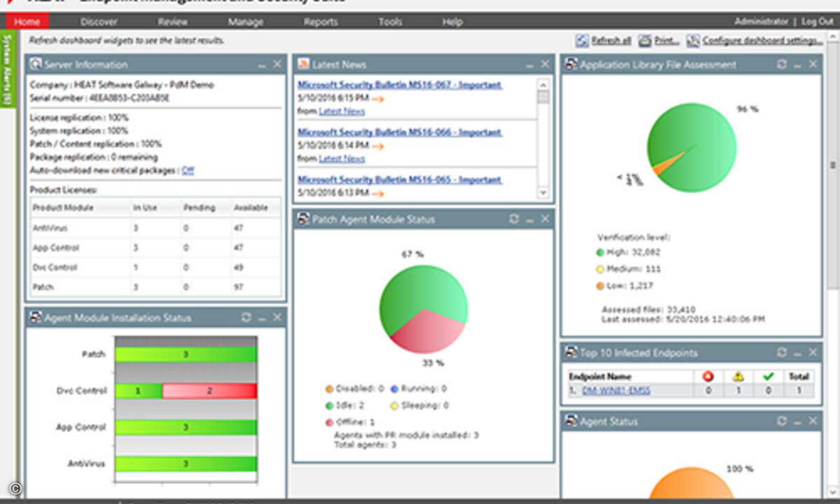This screenshot has height=504, width=840.
Task: Click Agent Module Installation Status widget icon
Action: [x=36, y=318]
